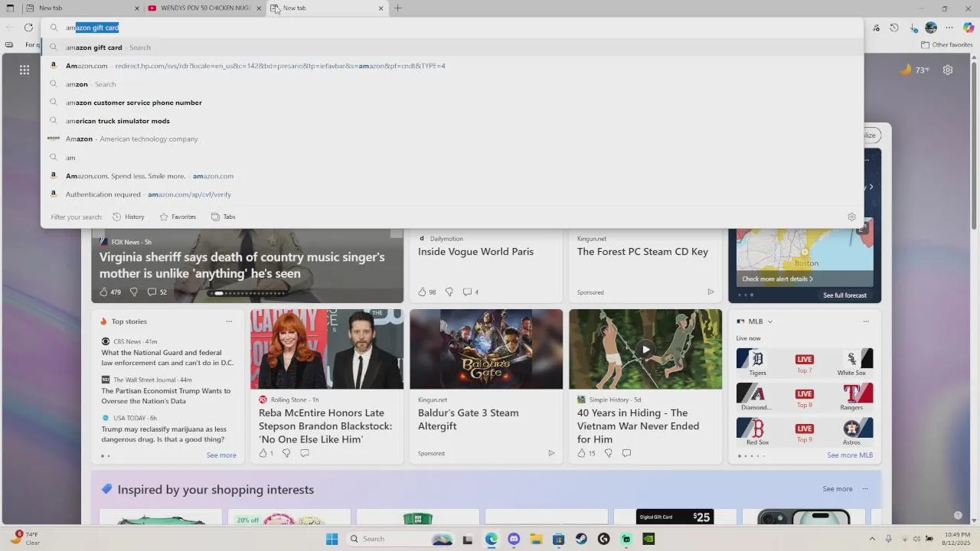Open Tigers vs White Sox live game

coord(805,363)
